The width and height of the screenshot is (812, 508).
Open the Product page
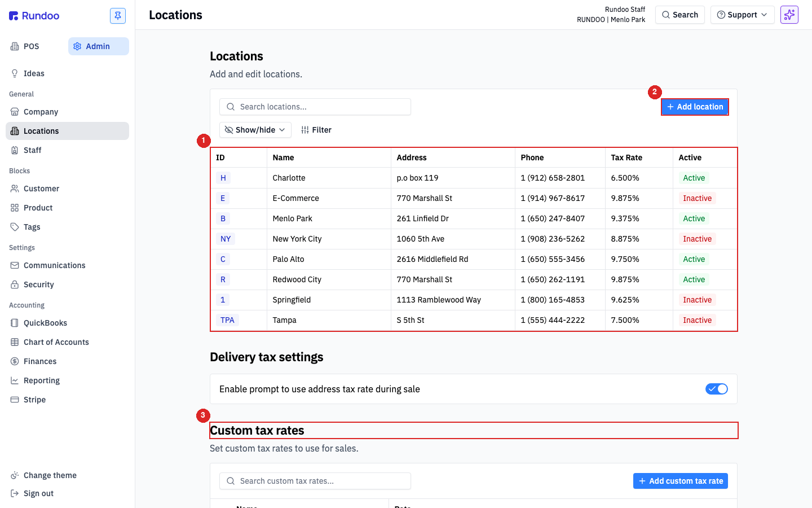(67, 208)
